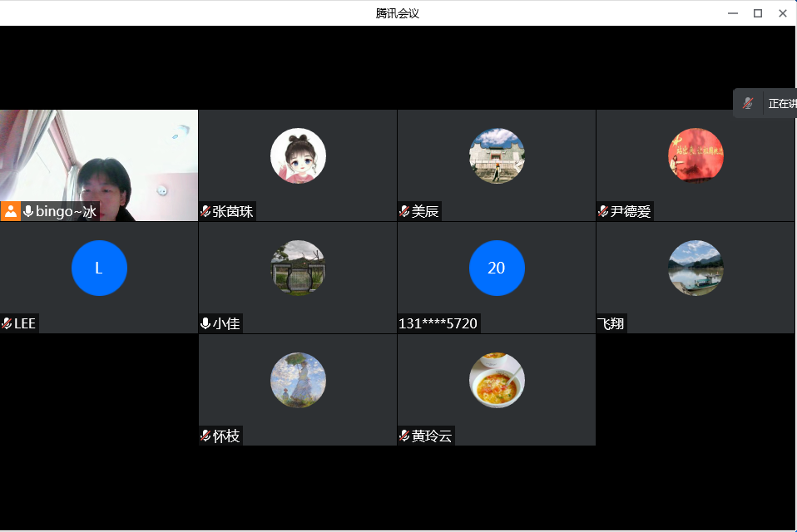Click the muted mic icon beside 美辰

click(404, 211)
